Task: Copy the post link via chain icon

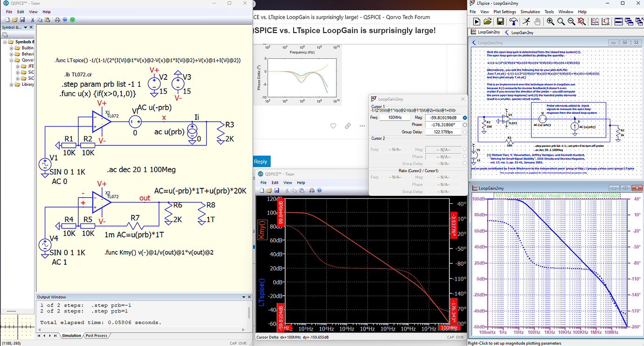Action: [348, 126]
